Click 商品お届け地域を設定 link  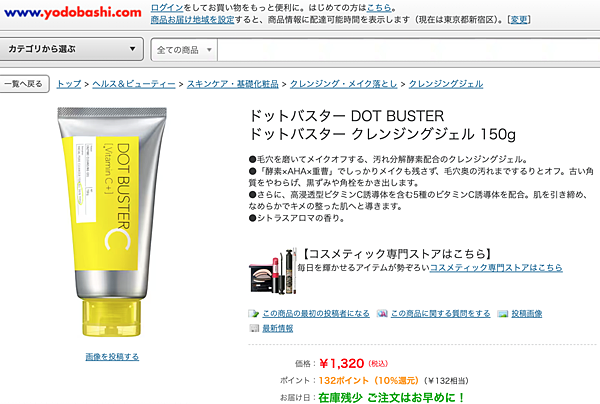coord(192,20)
